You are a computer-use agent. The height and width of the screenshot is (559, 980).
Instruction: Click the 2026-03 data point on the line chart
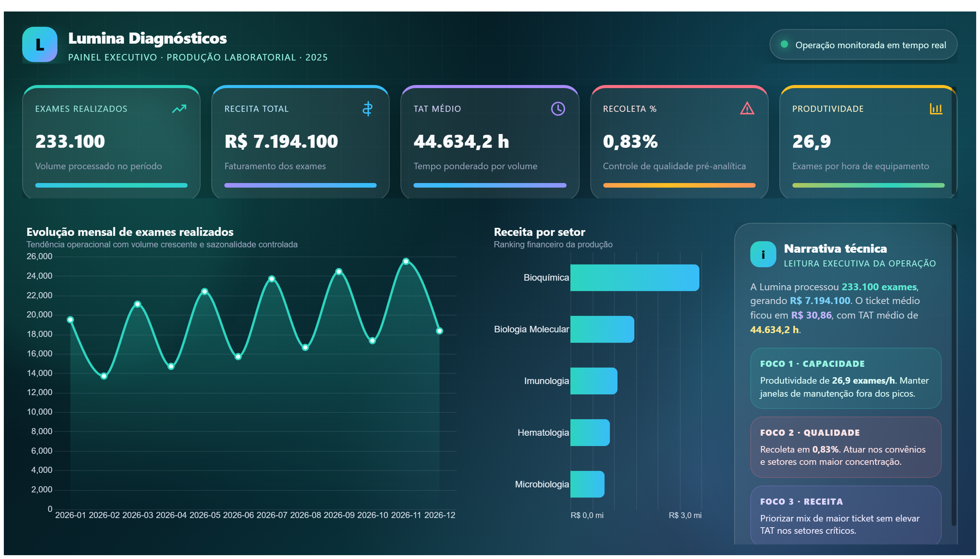tap(137, 304)
